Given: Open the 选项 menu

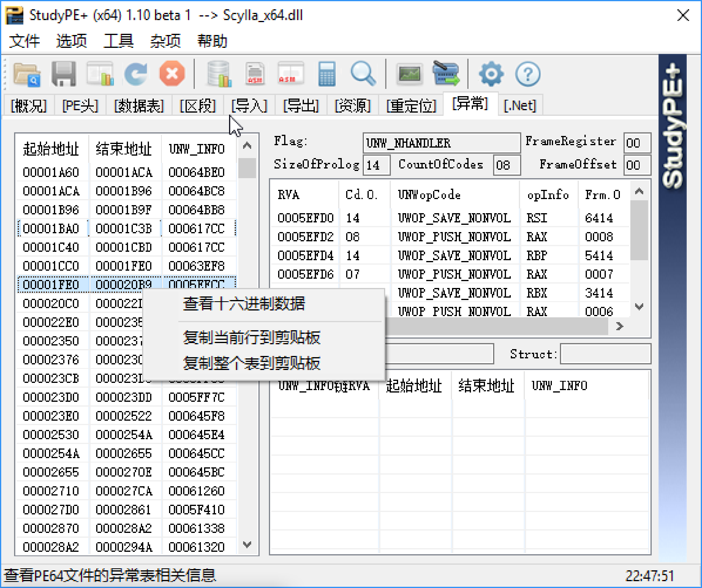Looking at the screenshot, I should point(72,41).
